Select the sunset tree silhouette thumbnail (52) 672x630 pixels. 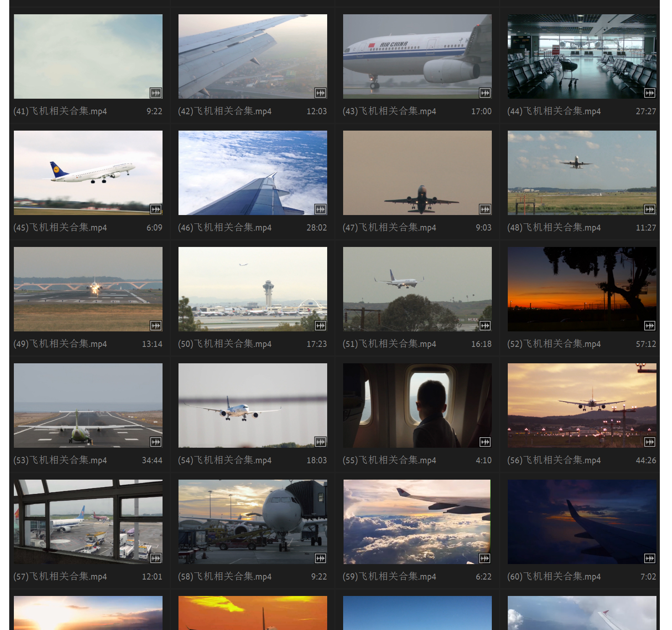point(582,289)
